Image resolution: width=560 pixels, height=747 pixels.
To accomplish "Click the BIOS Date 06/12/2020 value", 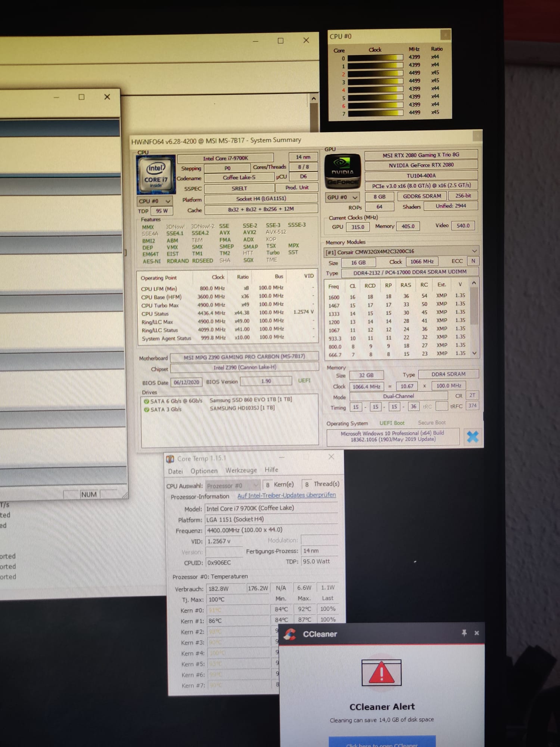I will pos(187,382).
